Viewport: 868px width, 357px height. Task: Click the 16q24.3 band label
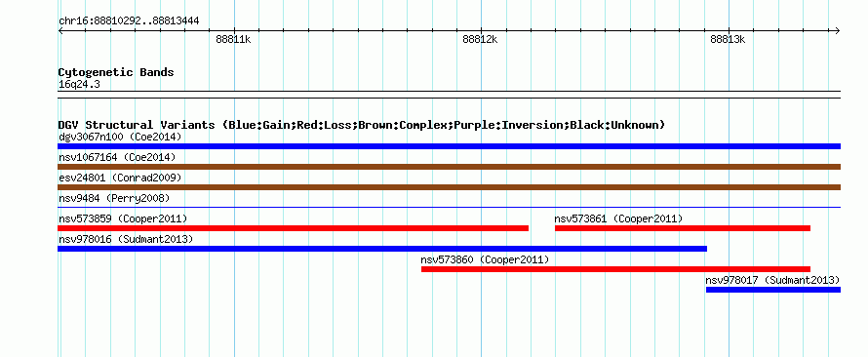click(79, 85)
